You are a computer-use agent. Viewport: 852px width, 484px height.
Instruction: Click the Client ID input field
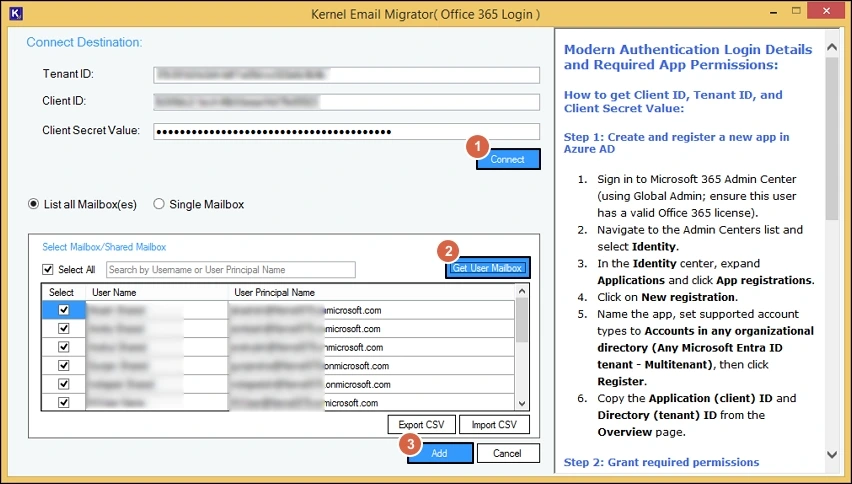pyautogui.click(x=346, y=102)
